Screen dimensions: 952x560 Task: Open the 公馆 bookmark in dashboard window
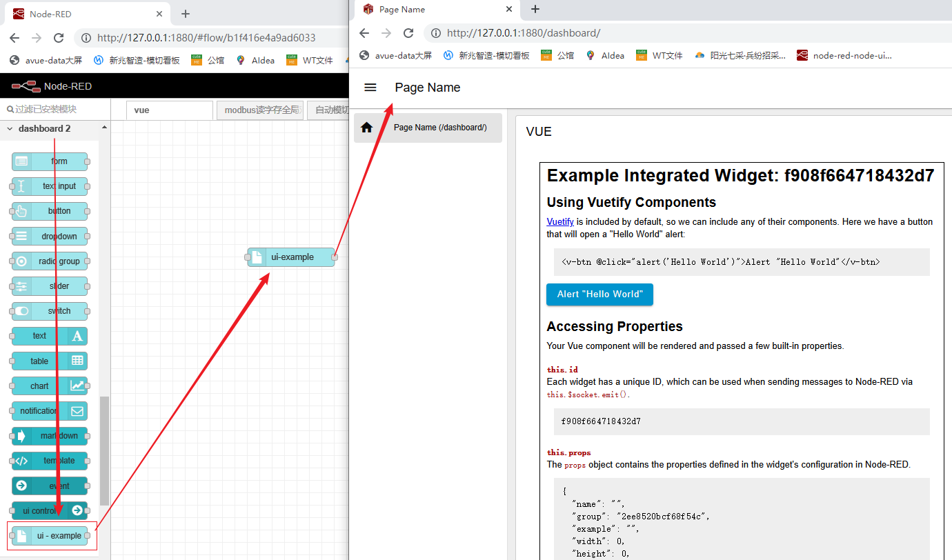point(557,56)
